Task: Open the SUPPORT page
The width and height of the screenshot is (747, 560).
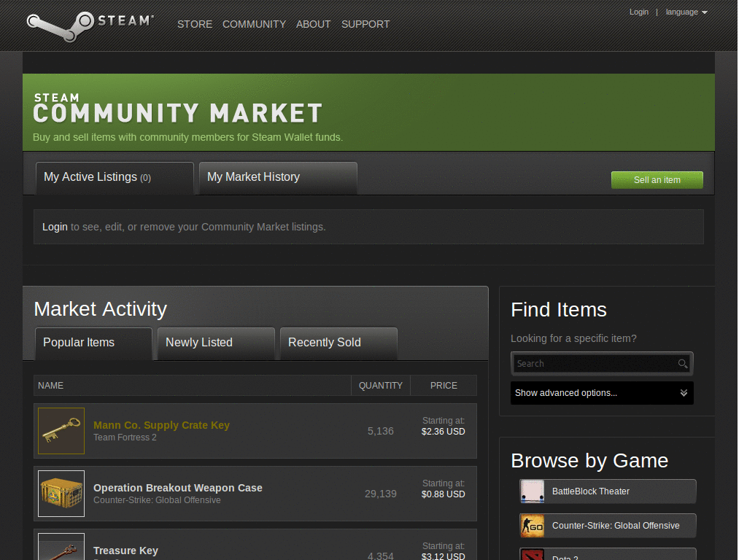Action: pos(365,24)
